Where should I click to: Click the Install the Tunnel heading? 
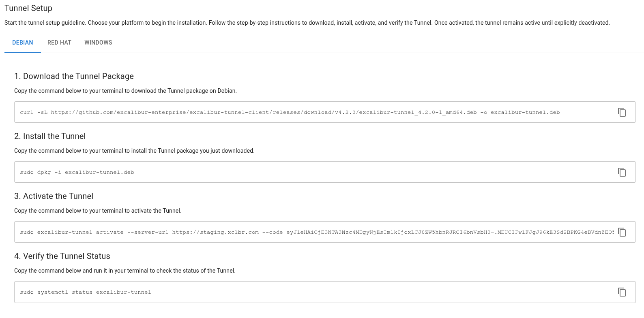[x=50, y=136]
